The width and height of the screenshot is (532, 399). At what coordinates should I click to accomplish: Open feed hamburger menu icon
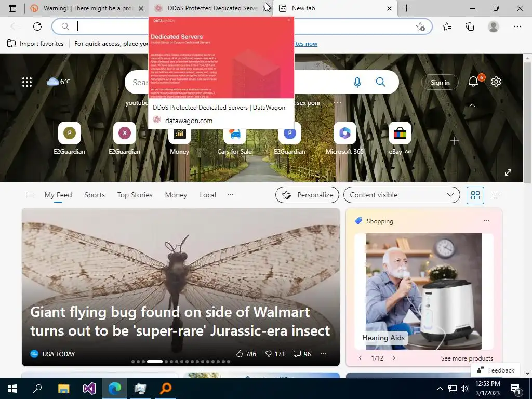point(30,195)
